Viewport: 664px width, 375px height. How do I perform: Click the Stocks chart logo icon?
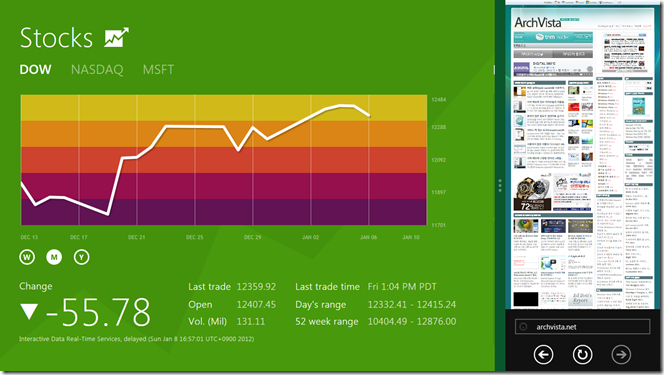point(116,38)
